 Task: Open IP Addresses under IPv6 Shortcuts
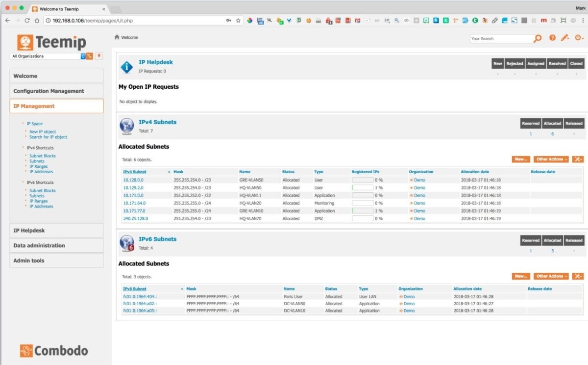tap(41, 207)
